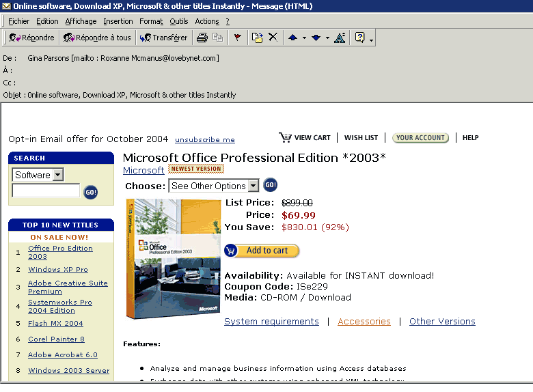Click the Office 2003 box thumbnail

[x=173, y=258]
